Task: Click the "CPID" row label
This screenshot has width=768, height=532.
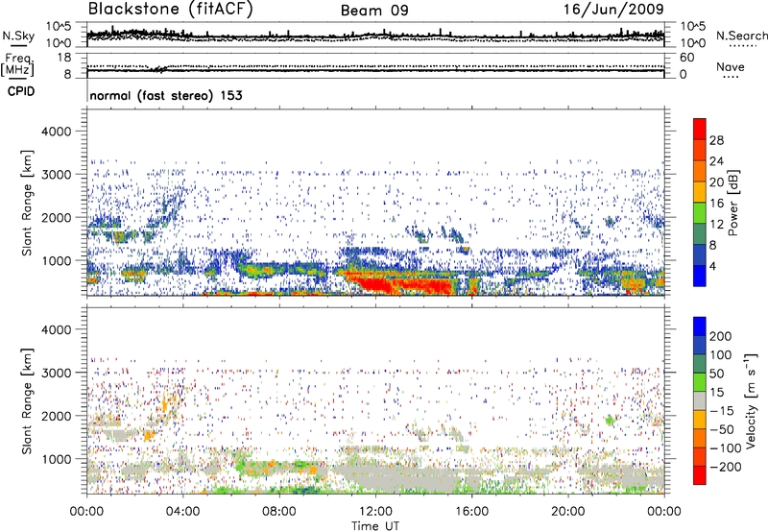Action: coord(21,91)
